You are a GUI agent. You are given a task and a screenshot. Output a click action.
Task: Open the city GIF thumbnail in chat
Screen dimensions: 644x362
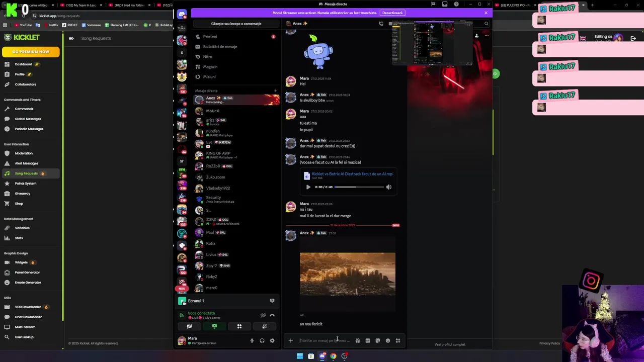point(348,275)
